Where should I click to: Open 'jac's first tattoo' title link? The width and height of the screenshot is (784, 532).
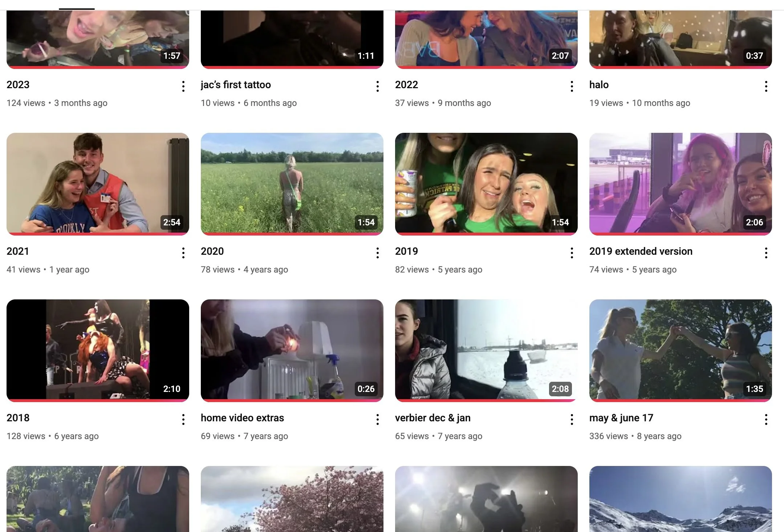(236, 85)
